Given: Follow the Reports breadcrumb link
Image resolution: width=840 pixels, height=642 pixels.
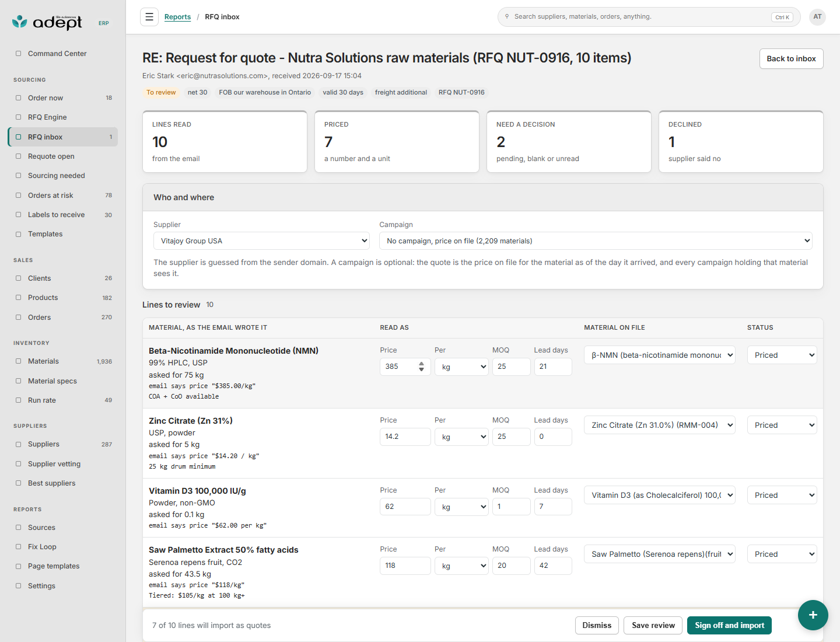Looking at the screenshot, I should tap(177, 17).
